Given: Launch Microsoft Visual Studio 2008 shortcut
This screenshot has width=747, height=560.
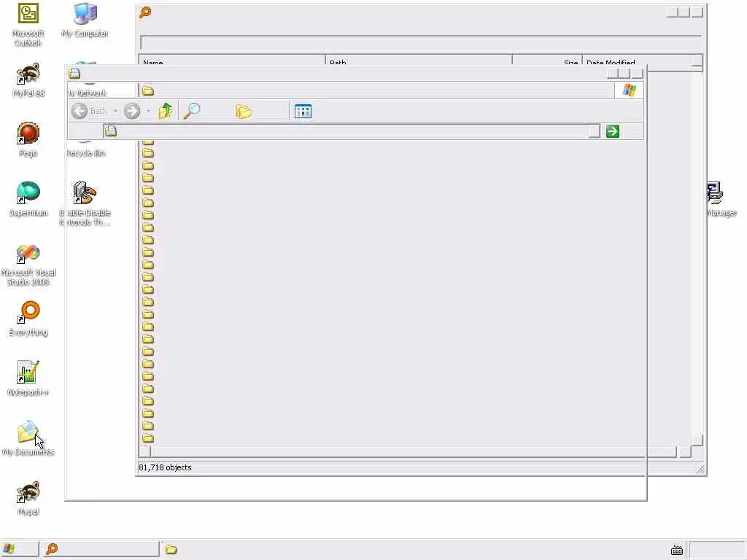Looking at the screenshot, I should [x=28, y=264].
